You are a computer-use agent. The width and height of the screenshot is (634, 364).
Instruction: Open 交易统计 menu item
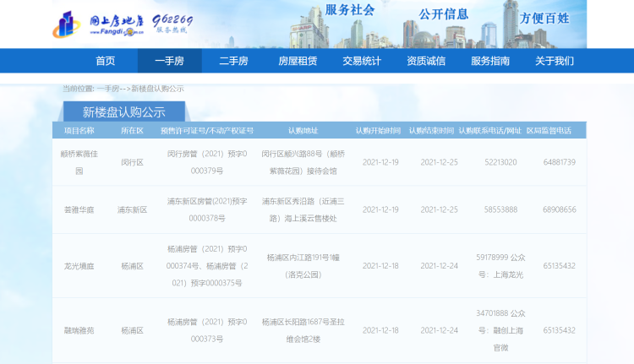coord(362,61)
